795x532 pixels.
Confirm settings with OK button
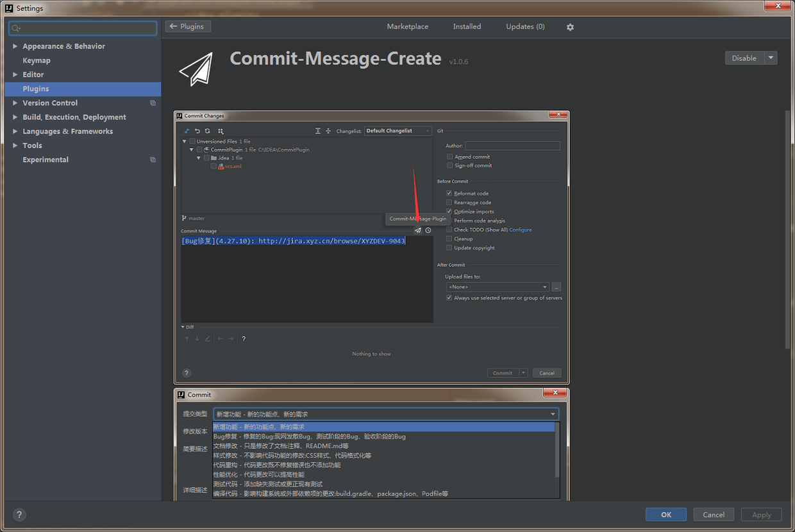click(666, 515)
